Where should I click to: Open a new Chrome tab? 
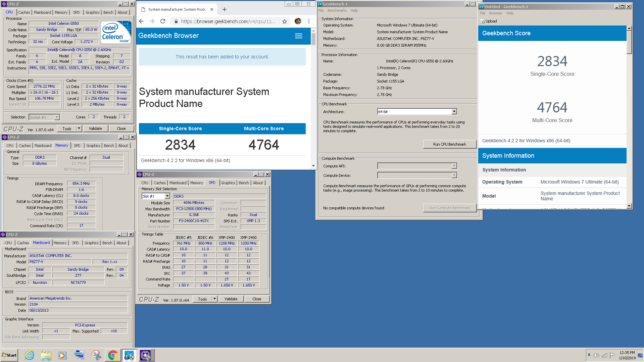[x=225, y=9]
